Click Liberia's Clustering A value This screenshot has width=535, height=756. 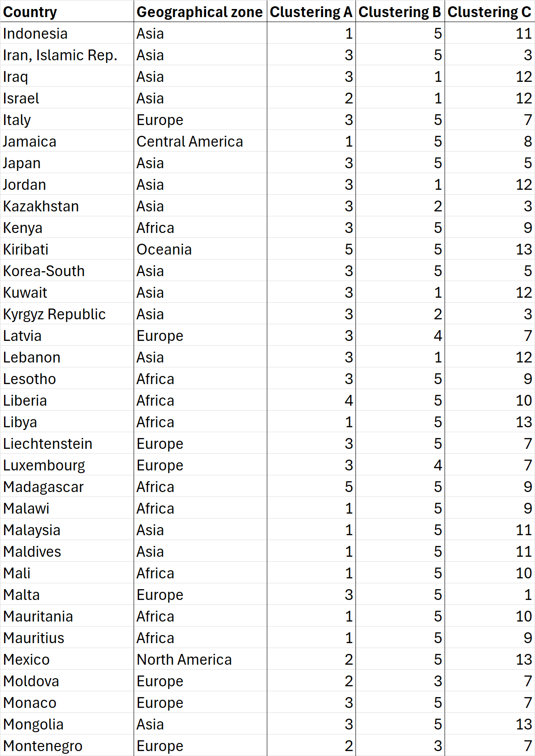tap(348, 401)
